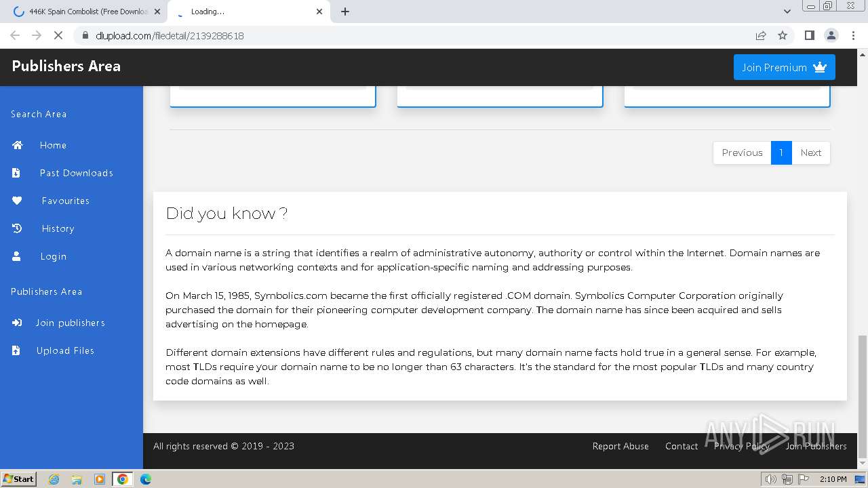
Task: Open the tab search dropdown arrow
Action: click(x=787, y=12)
